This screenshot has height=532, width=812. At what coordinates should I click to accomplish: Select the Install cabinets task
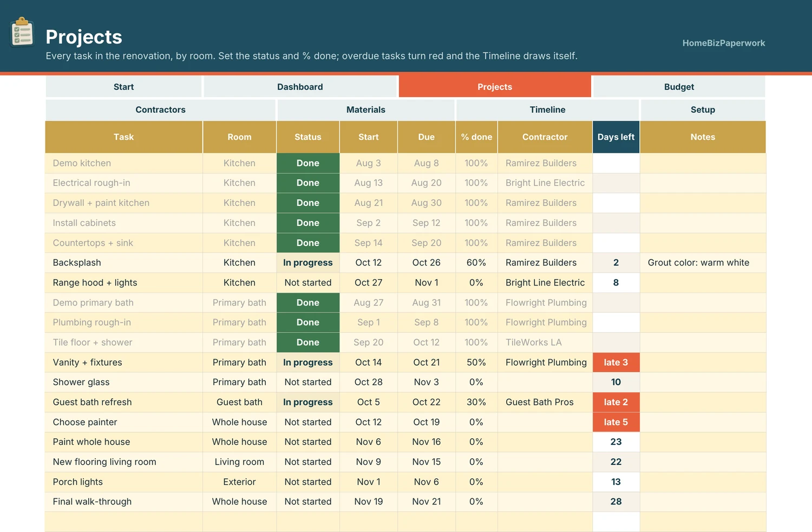coord(123,223)
